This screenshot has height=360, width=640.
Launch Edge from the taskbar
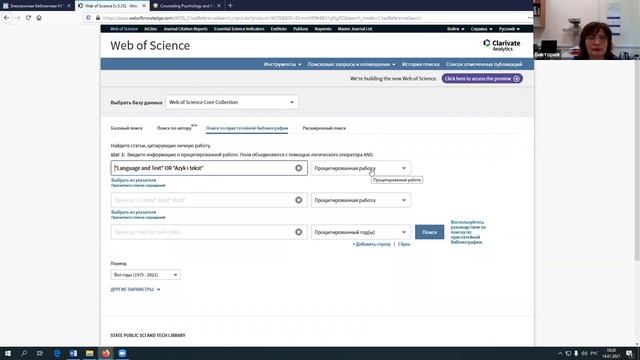coord(57,353)
